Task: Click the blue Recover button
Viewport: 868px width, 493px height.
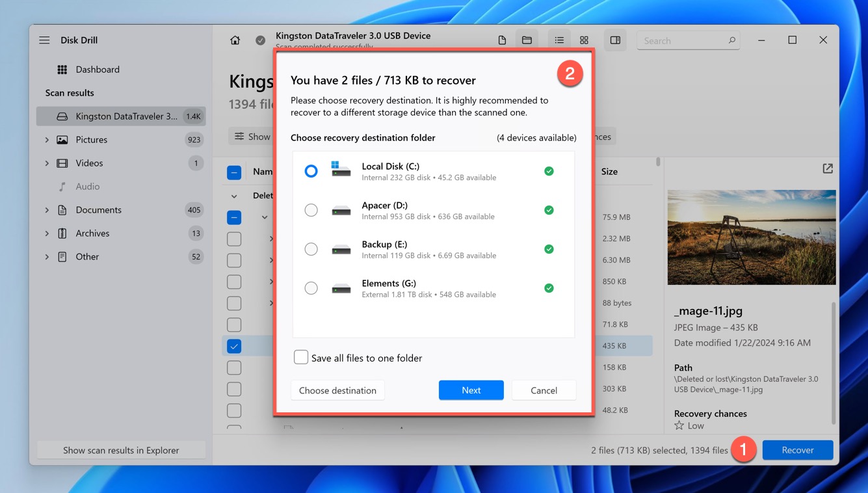Action: tap(798, 450)
